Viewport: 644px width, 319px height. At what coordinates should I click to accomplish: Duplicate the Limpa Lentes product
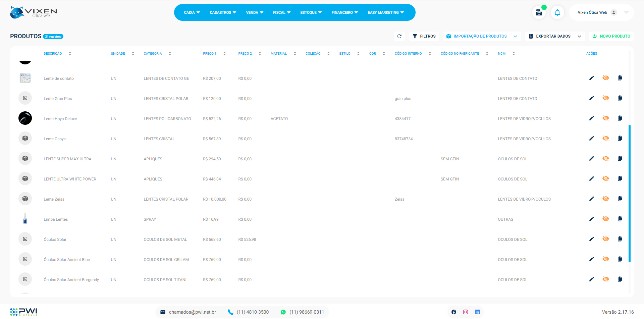pos(620,219)
